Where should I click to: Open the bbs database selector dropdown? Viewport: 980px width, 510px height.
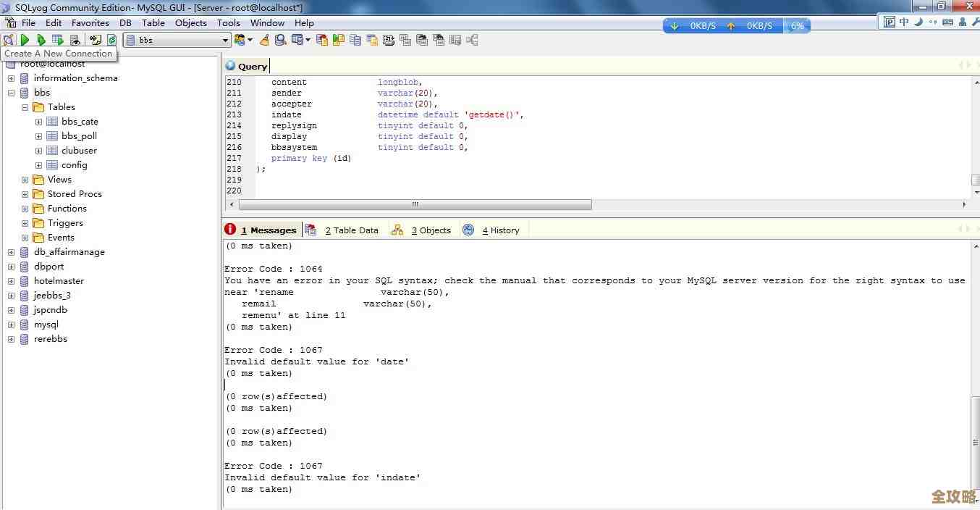point(225,41)
